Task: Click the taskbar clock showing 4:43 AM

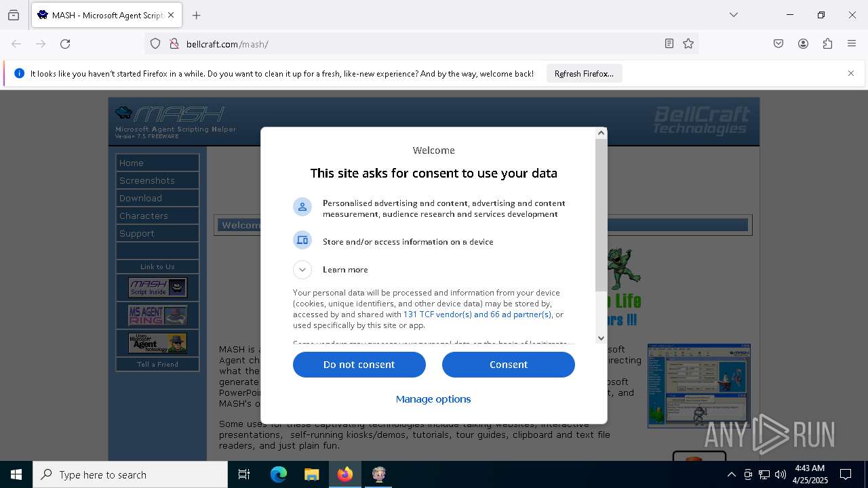Action: 810,474
